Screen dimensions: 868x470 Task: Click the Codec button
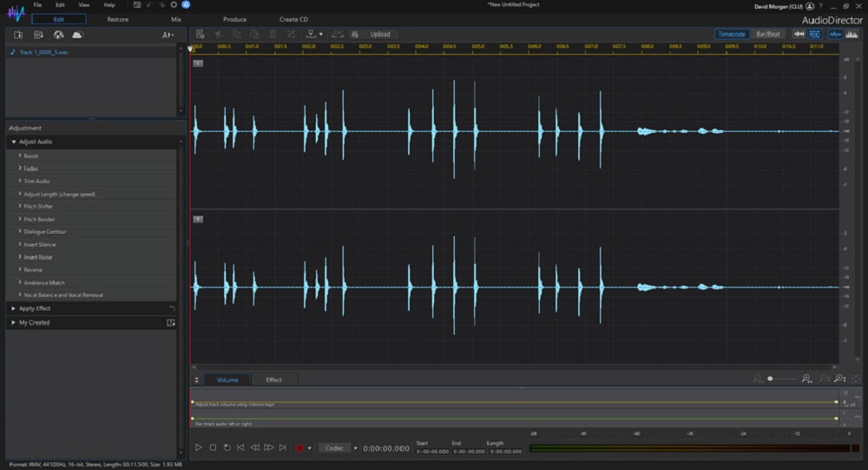334,447
